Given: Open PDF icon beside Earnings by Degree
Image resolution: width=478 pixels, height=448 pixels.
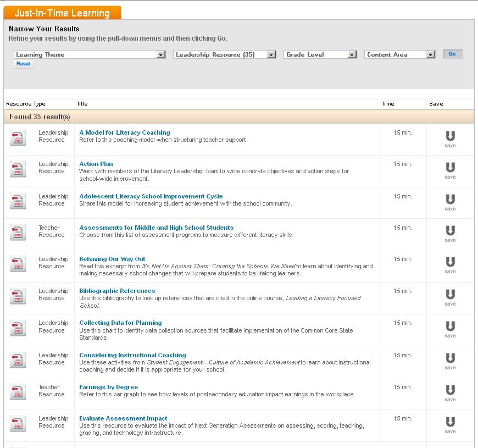Looking at the screenshot, I should point(18,392).
